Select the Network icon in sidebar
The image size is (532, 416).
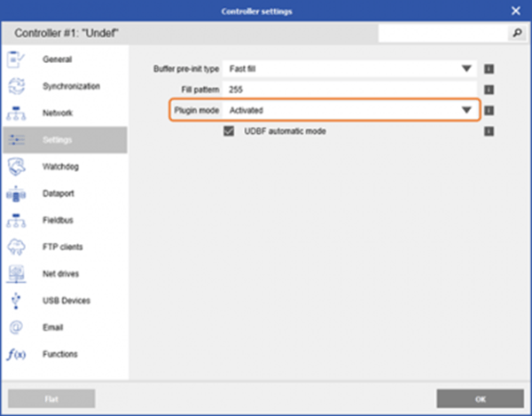[17, 114]
